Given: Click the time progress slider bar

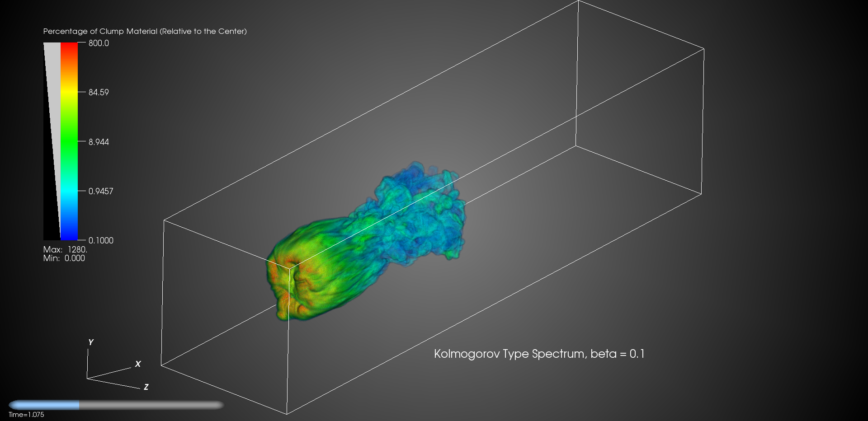Looking at the screenshot, I should 116,405.
